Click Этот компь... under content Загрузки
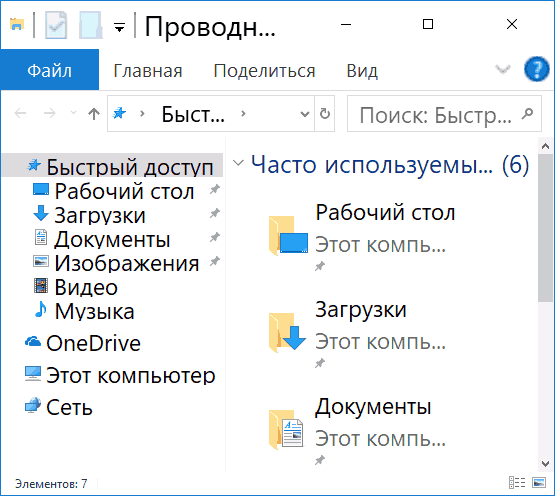The height and width of the screenshot is (496, 555). point(381,341)
